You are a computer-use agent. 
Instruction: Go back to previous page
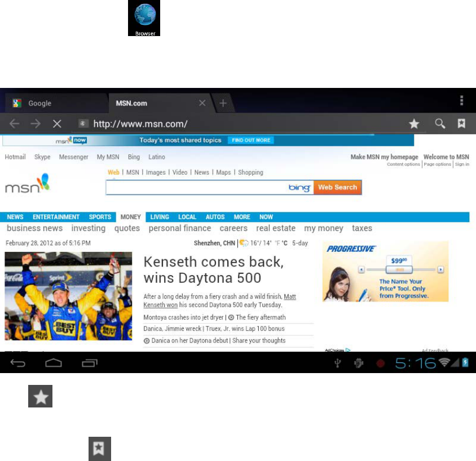pyautogui.click(x=14, y=123)
